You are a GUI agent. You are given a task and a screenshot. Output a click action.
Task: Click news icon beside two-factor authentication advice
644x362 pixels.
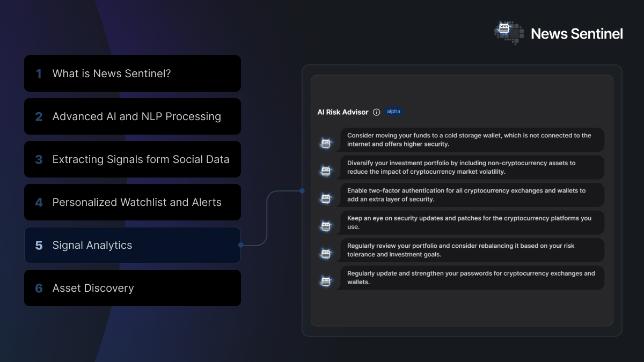tap(325, 198)
